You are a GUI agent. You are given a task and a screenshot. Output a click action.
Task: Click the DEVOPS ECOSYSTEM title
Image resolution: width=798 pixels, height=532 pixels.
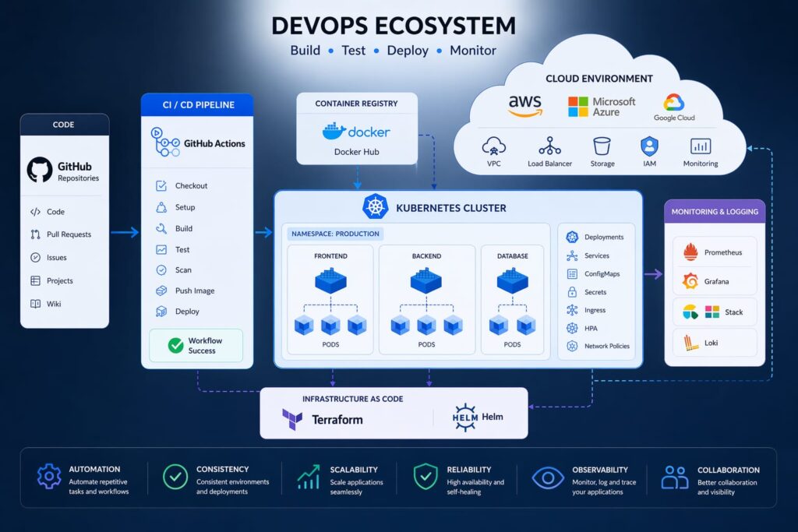tap(394, 26)
